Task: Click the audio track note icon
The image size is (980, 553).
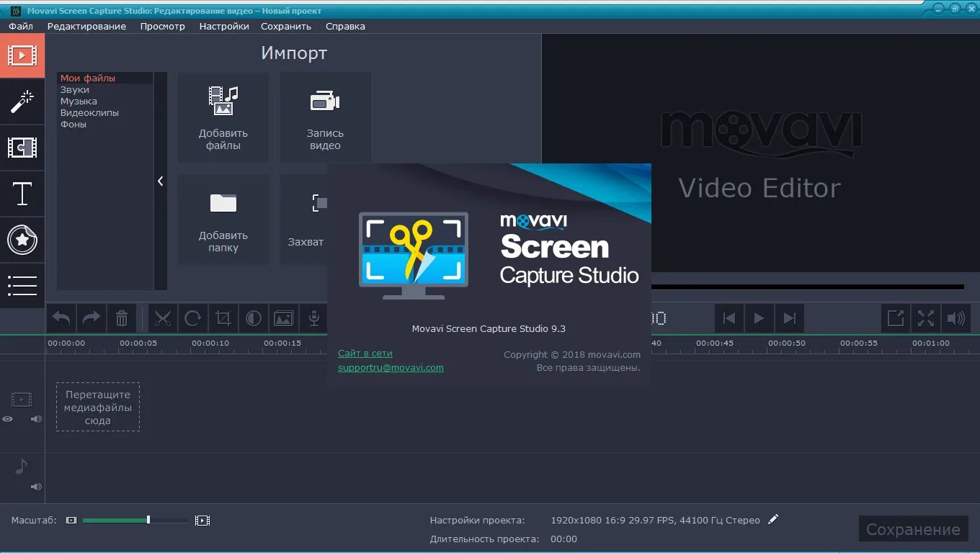Action: [21, 467]
